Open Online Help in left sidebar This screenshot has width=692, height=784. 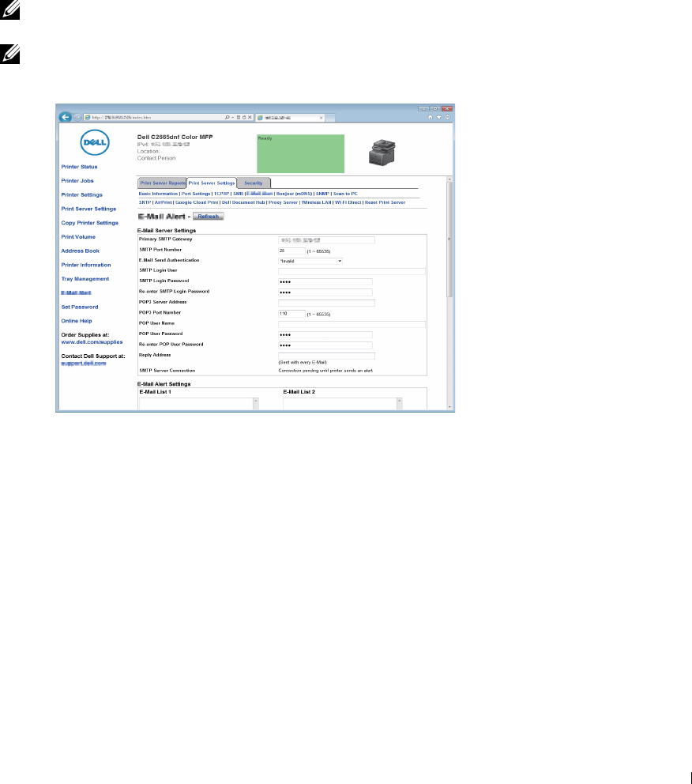(x=77, y=321)
